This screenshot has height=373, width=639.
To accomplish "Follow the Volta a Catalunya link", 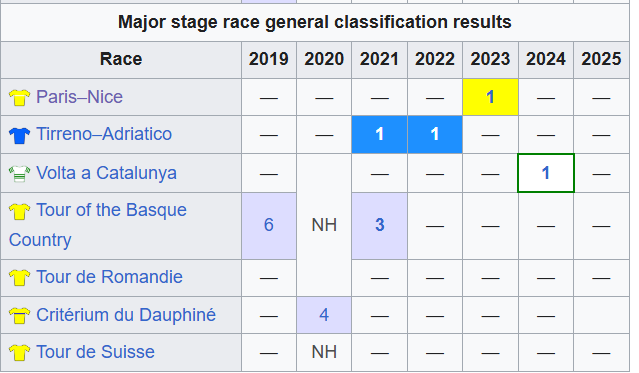I will click(106, 173).
